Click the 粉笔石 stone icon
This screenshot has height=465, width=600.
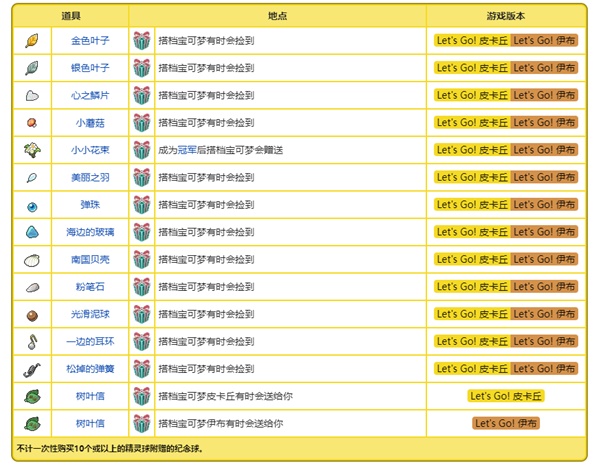[32, 287]
